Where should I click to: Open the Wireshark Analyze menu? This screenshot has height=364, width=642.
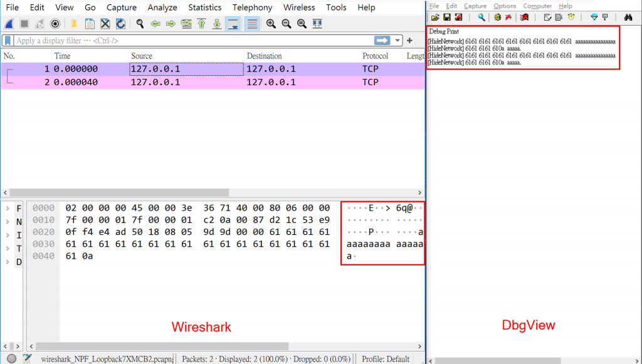pyautogui.click(x=162, y=8)
